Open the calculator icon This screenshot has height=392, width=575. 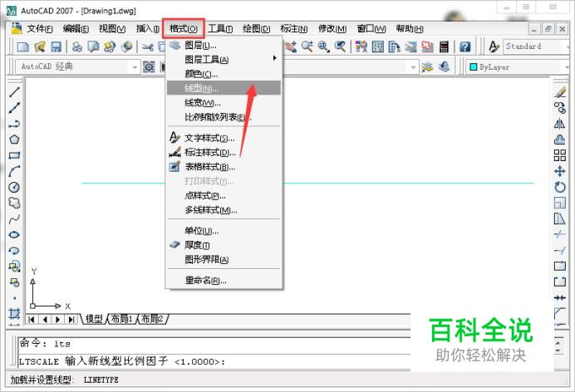(x=444, y=47)
